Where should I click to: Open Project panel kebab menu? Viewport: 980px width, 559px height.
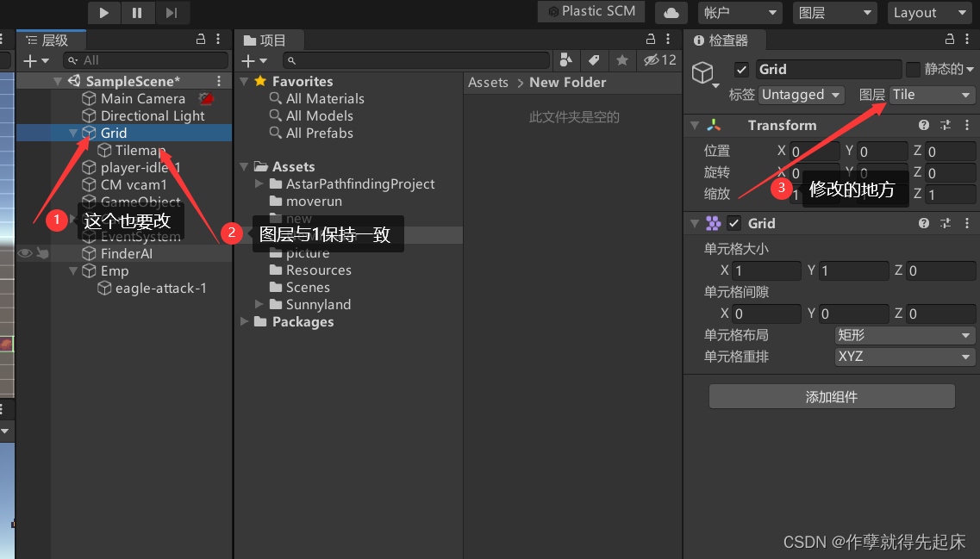coord(668,40)
